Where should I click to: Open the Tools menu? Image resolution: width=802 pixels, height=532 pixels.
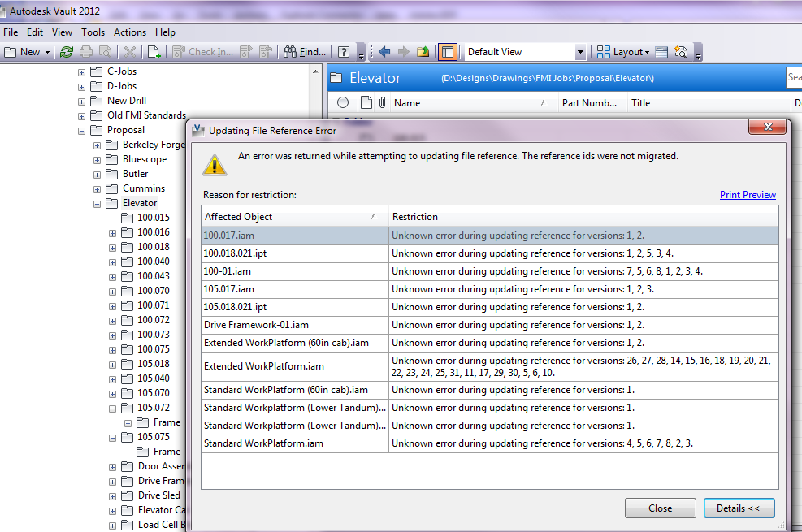(92, 32)
